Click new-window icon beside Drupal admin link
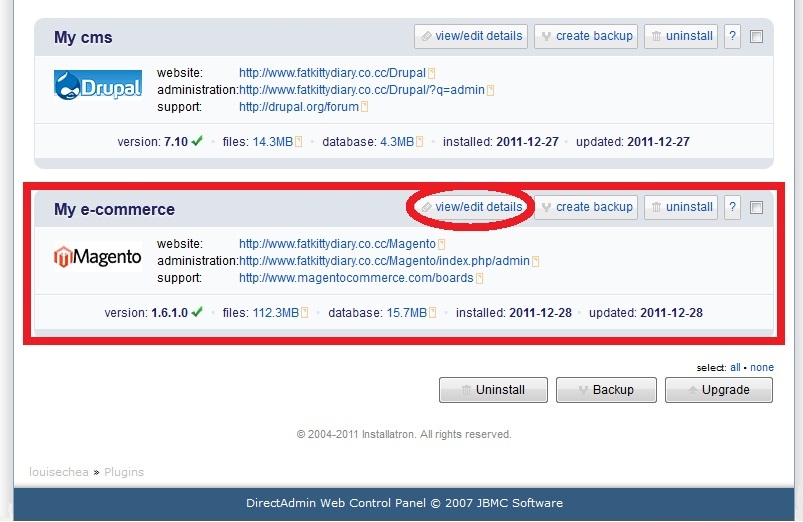 pos(491,91)
